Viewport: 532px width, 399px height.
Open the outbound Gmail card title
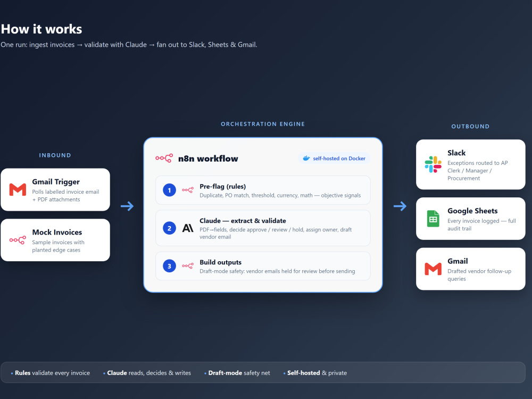[458, 261]
